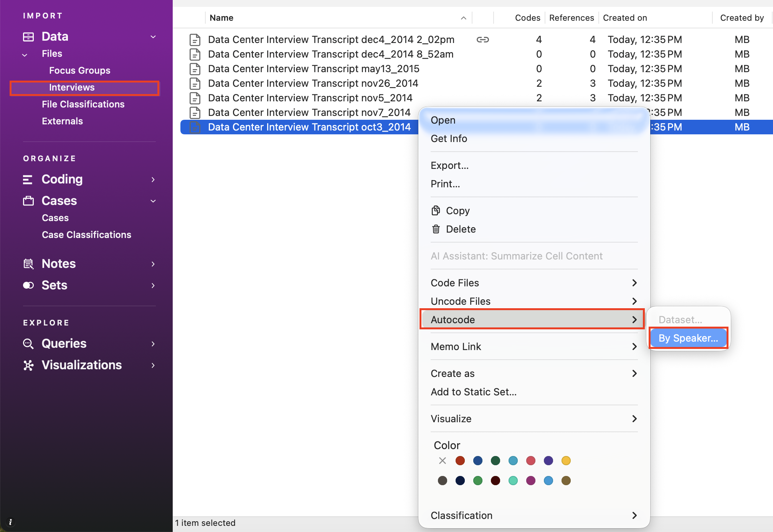Screen dimensions: 773x532
Task: Expand the Visualizations section chevron
Action: (153, 365)
